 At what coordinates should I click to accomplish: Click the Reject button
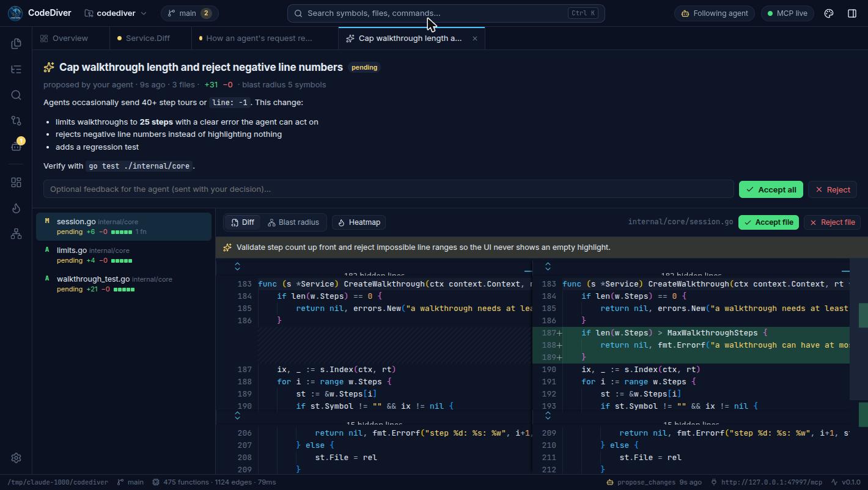(833, 189)
